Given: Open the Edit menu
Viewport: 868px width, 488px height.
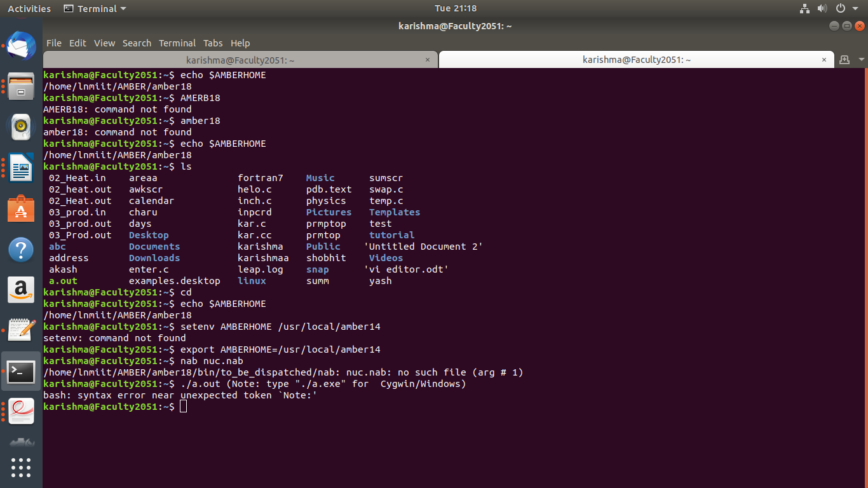Looking at the screenshot, I should point(78,43).
